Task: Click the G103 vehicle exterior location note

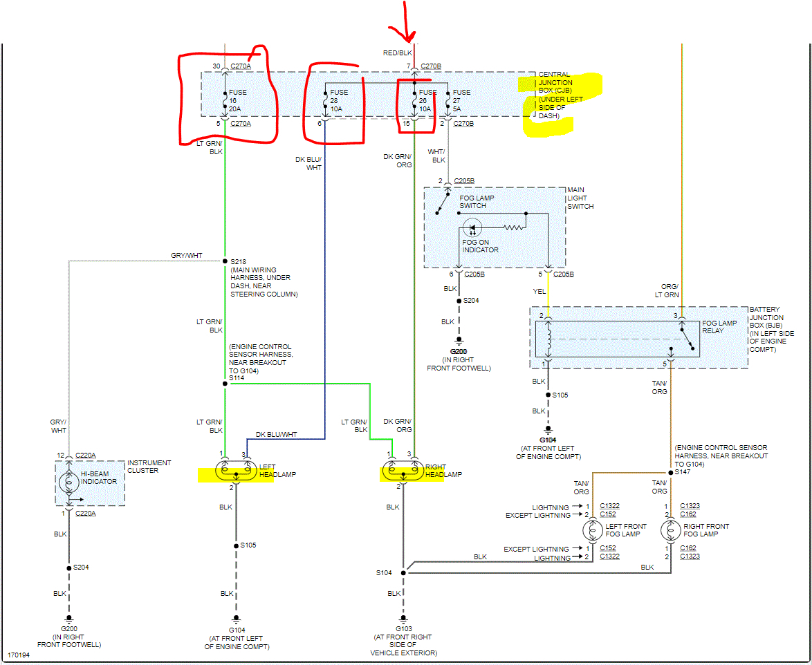Action: [403, 645]
